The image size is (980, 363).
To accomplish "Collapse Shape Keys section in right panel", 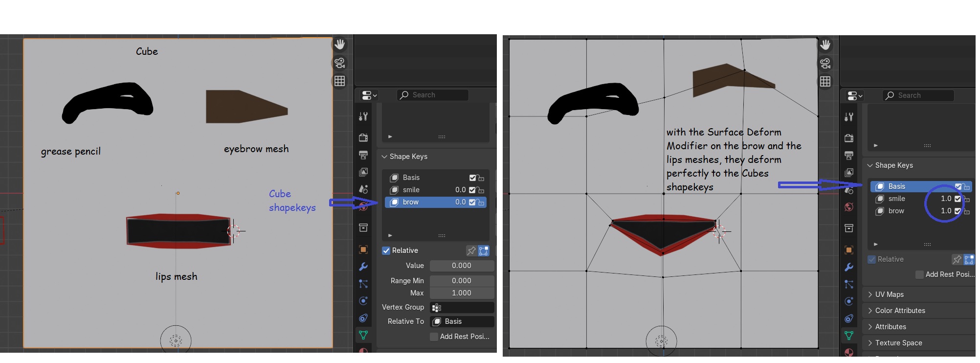I will click(x=870, y=165).
